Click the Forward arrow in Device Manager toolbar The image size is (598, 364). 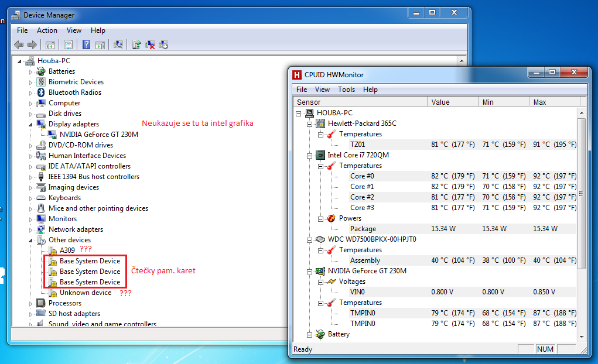32,45
